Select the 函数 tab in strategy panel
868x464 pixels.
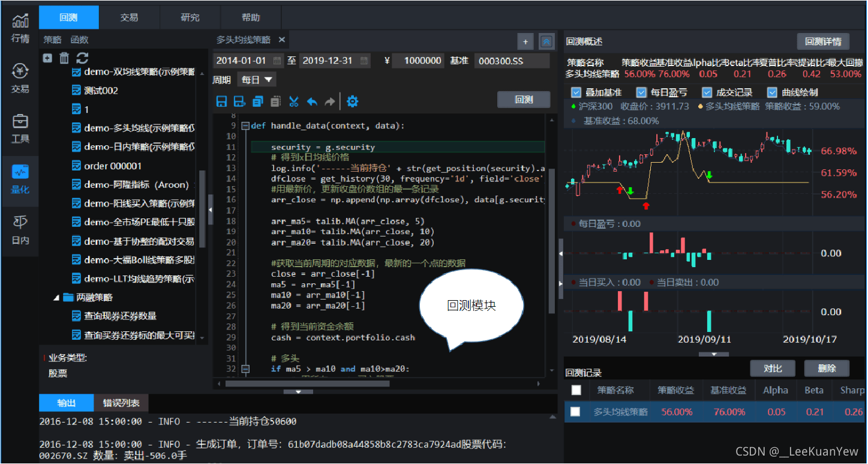click(x=79, y=40)
